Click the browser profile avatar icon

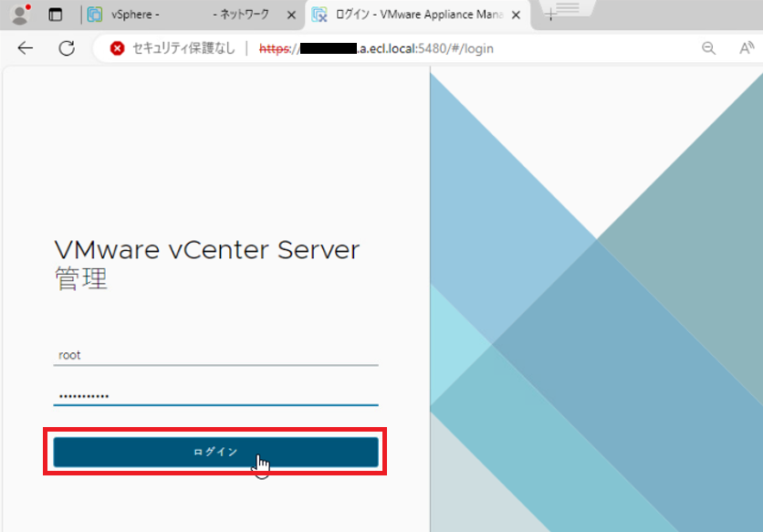[20, 15]
